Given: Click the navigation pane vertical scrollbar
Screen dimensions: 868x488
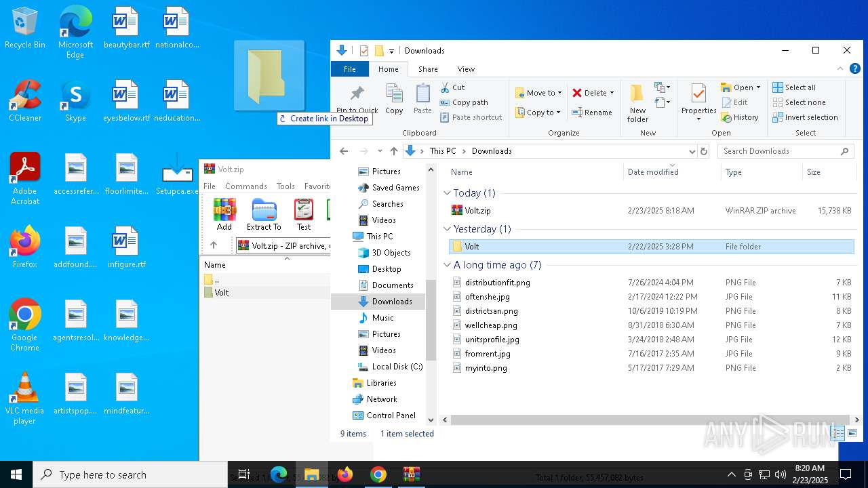Looking at the screenshot, I should coord(431,319).
